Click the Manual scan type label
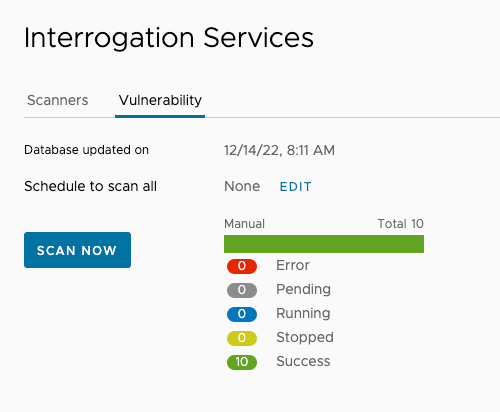Viewport: 500px width, 412px height. click(244, 224)
